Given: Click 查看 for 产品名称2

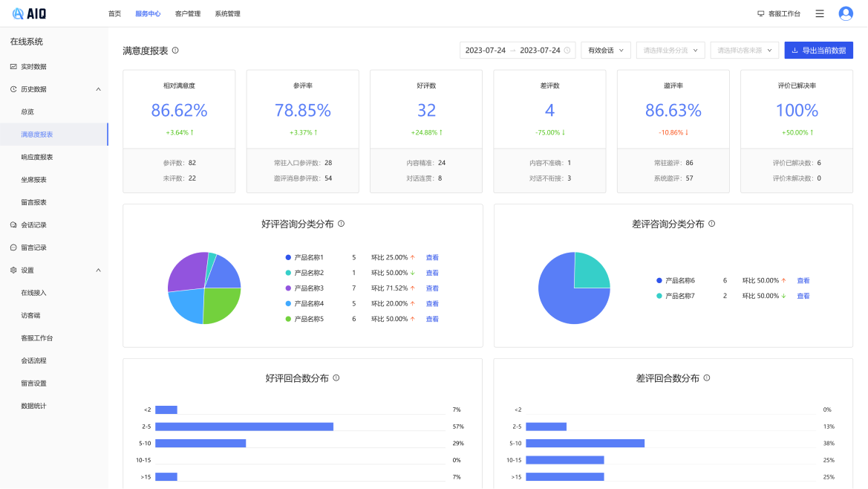Looking at the screenshot, I should coord(432,273).
